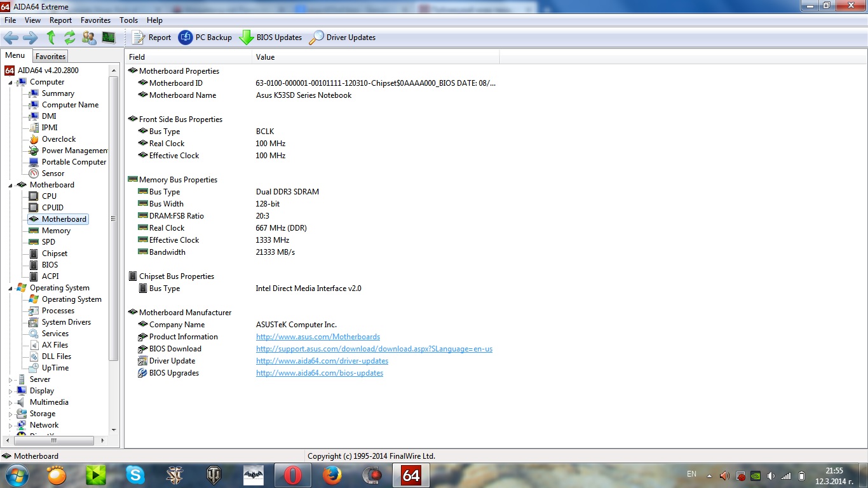Open the PC Backup tool
This screenshot has height=488, width=868.
coord(205,37)
